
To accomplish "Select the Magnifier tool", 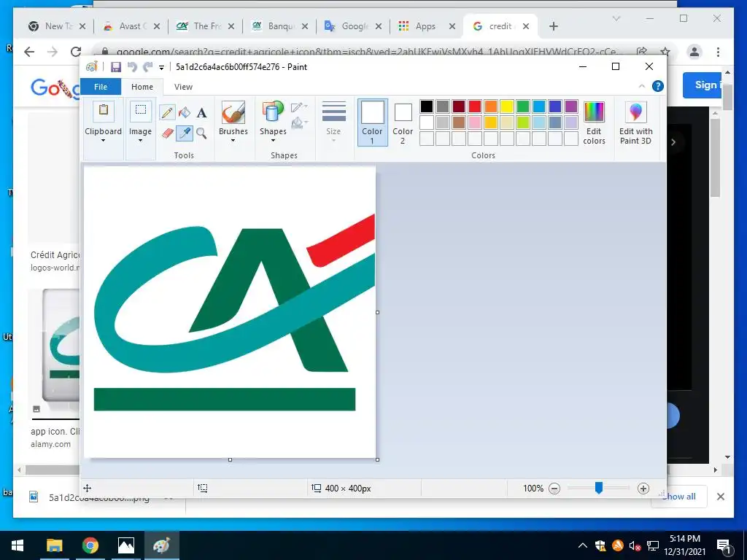I will coord(201,133).
